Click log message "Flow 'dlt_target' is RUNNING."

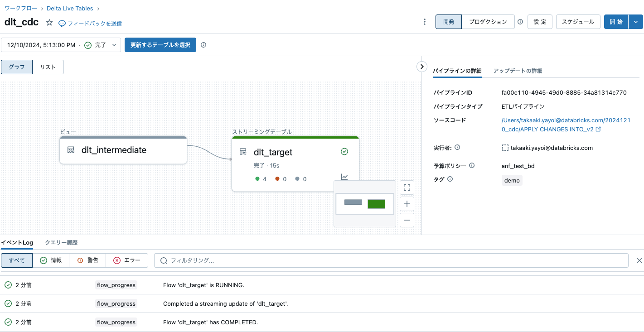click(x=203, y=285)
